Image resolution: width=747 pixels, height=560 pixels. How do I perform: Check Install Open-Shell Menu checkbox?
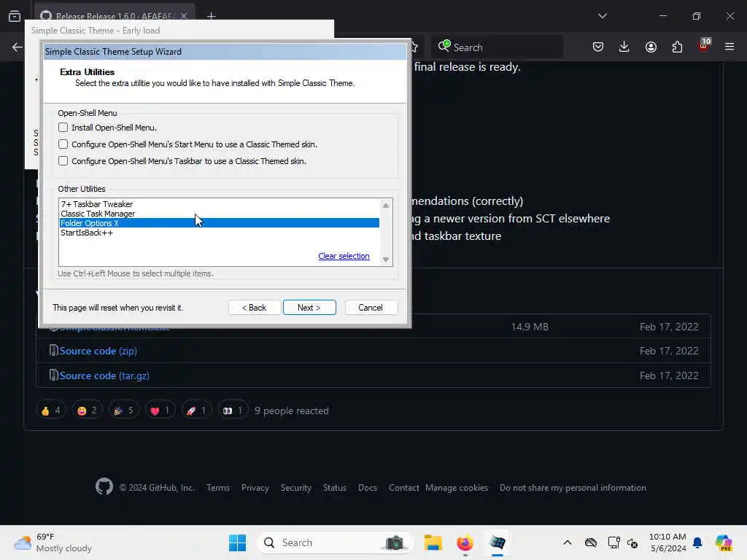pos(63,127)
